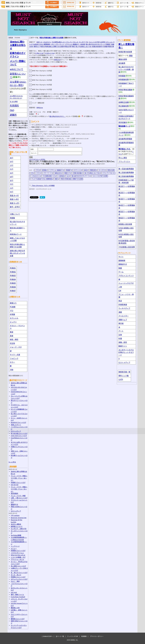
Task: Open FAQ link in left sidebar
Action: point(12,110)
